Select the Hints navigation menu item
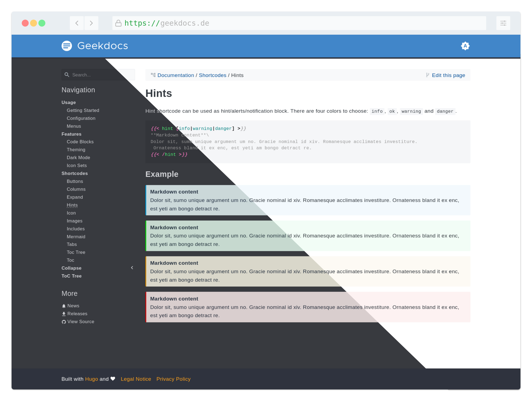The image size is (532, 401). point(72,205)
